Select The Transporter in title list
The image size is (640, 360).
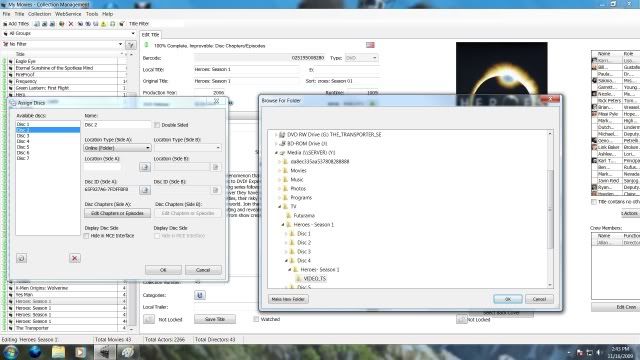pyautogui.click(x=32, y=328)
